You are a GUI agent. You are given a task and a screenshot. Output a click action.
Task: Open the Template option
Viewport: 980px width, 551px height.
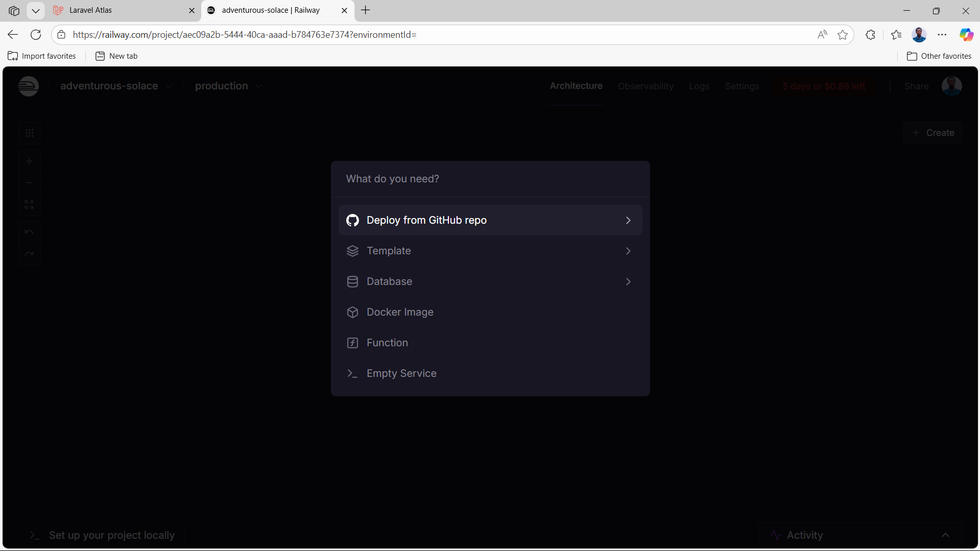(x=490, y=251)
